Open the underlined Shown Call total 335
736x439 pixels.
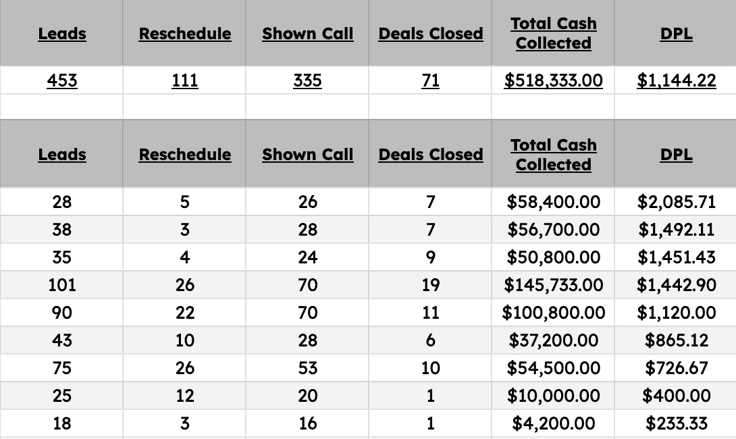tap(307, 81)
